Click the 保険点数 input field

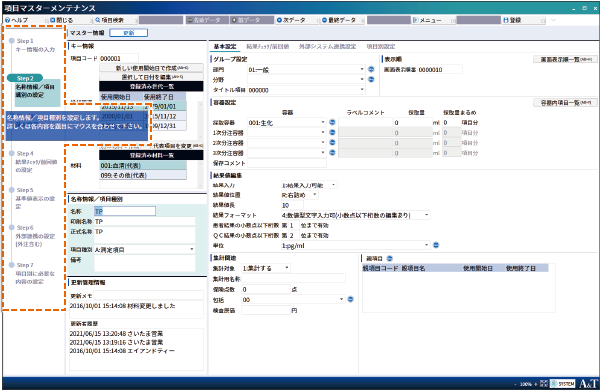pos(266,289)
